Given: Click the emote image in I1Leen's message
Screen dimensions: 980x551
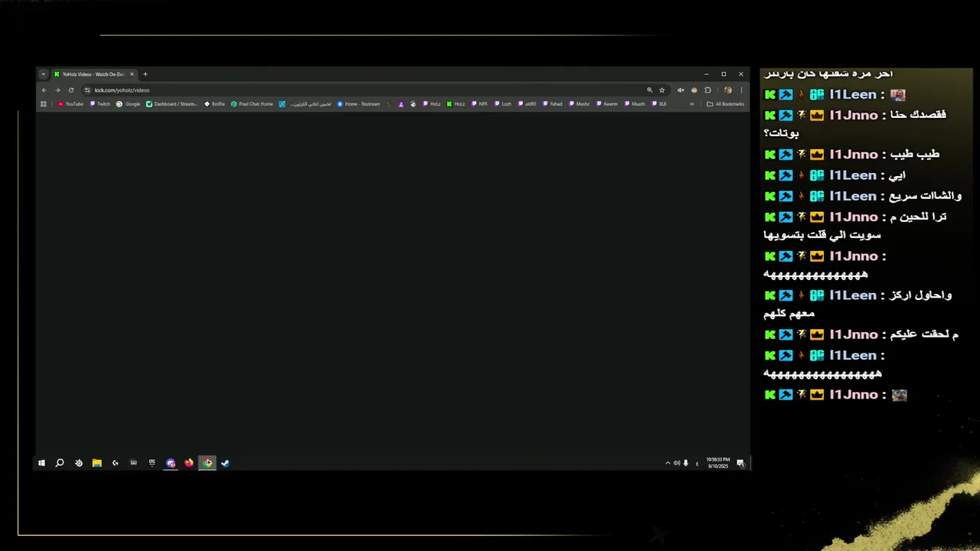Looking at the screenshot, I should coord(897,95).
